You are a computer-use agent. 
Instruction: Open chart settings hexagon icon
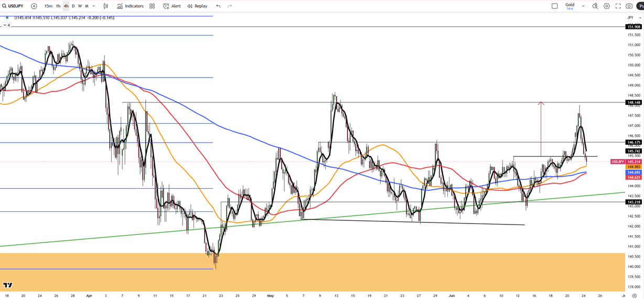point(607,6)
